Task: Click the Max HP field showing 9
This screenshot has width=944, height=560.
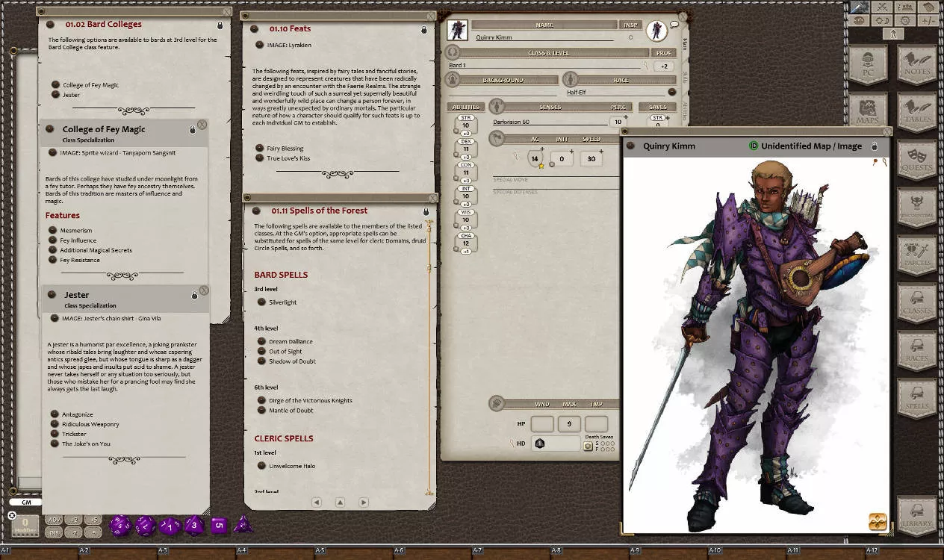Action: 570,424
